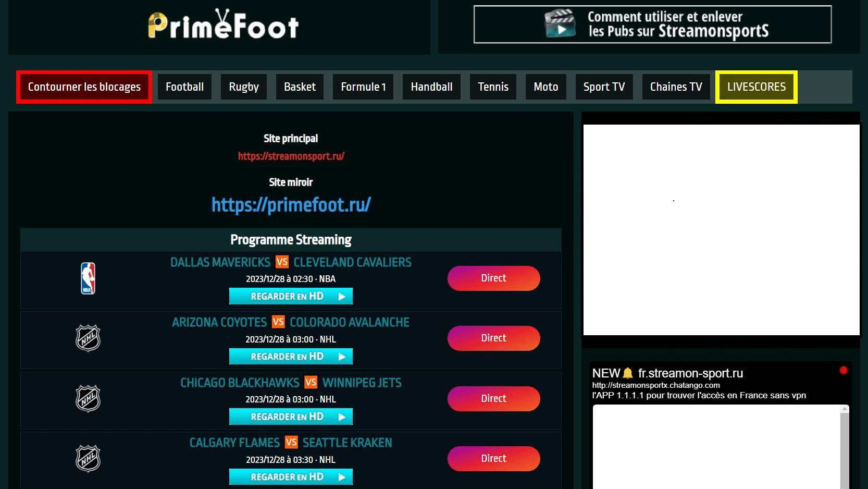Click Regarder en HD under Coyotes match
This screenshot has height=489, width=868.
pos(291,357)
